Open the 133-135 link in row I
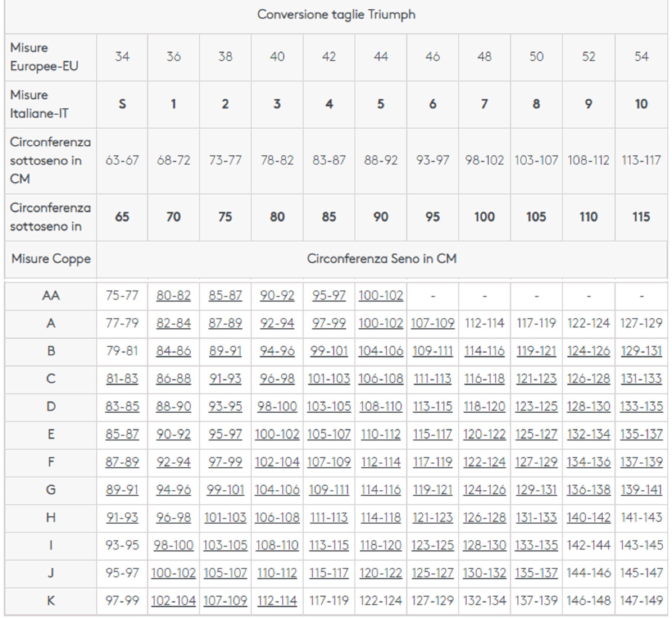 pyautogui.click(x=536, y=545)
